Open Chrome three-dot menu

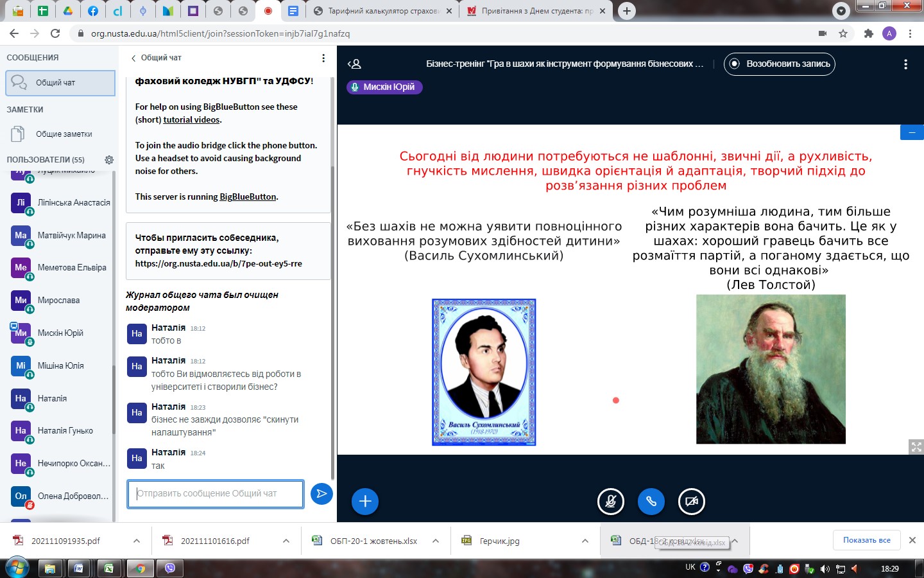(x=910, y=33)
